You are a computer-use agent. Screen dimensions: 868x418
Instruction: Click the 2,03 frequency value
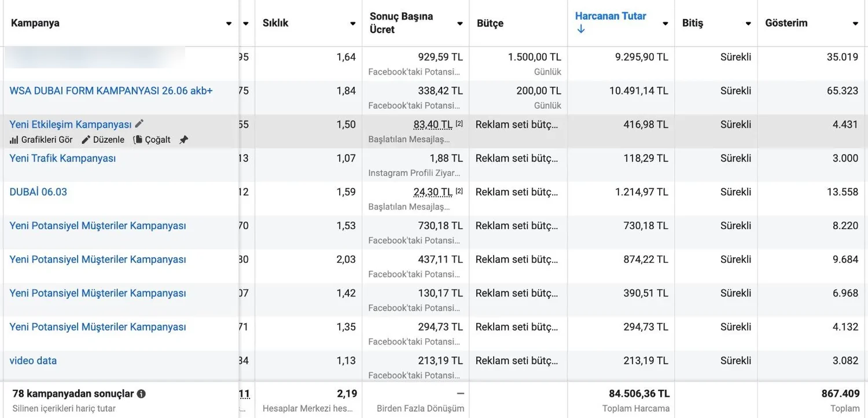click(346, 259)
